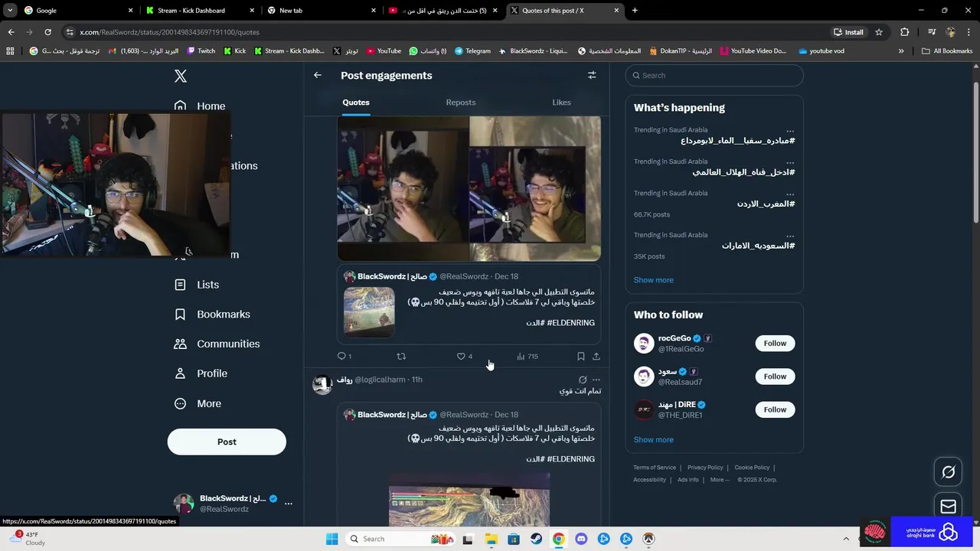Open YouTube bookmark in bookmarks bar

coord(384,51)
